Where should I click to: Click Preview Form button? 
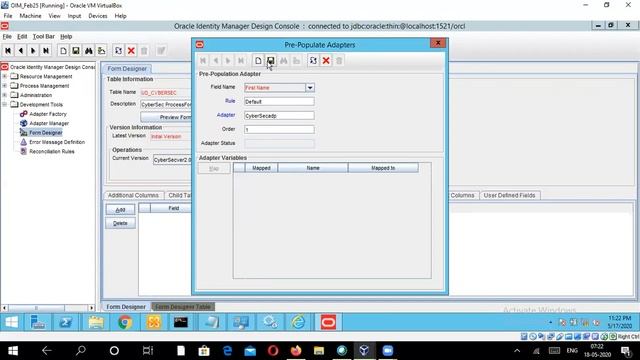[166, 117]
